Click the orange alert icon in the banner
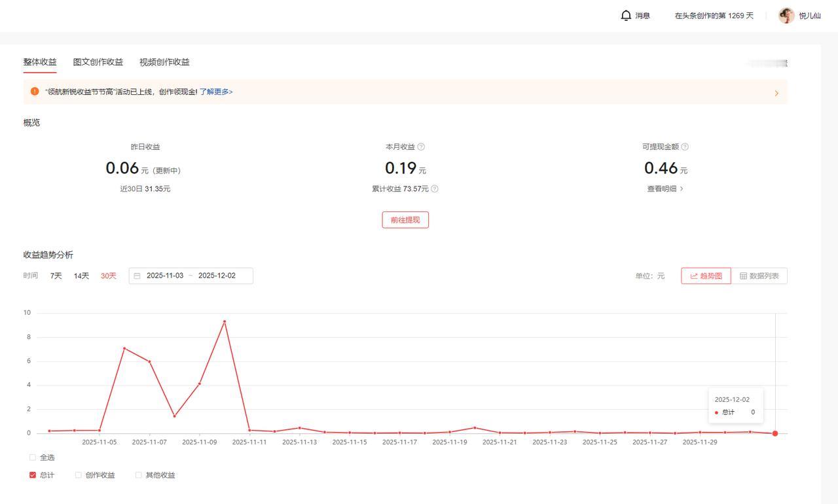 (35, 92)
